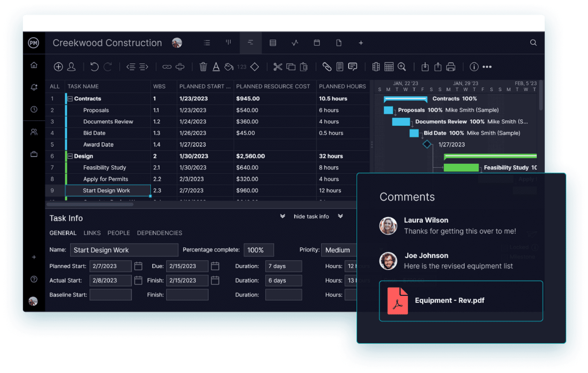Open the actual Finish calendar picker
The image size is (588, 373).
pos(215,280)
